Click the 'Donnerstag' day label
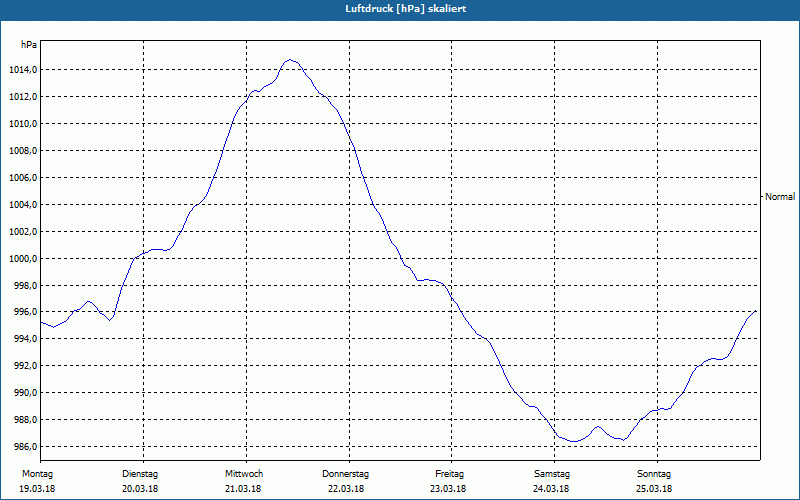Viewport: 800px width, 500px height. (345, 474)
